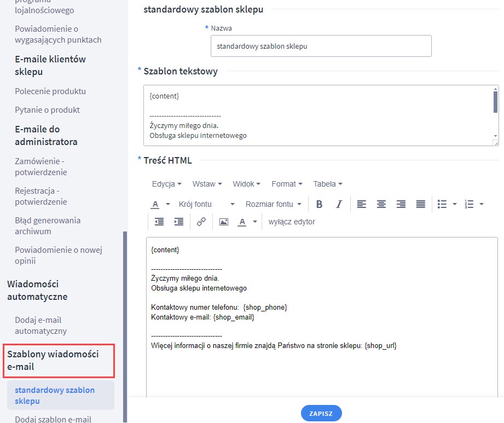
Task: Align text left in editor
Action: coord(362,204)
